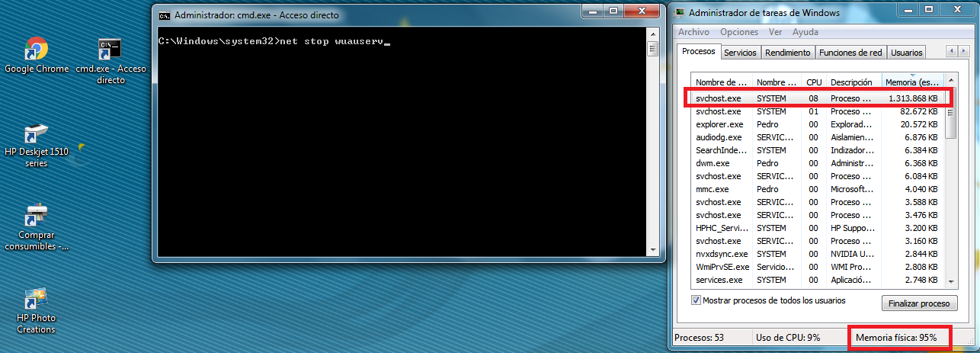Sort by the Memoria column header

912,82
